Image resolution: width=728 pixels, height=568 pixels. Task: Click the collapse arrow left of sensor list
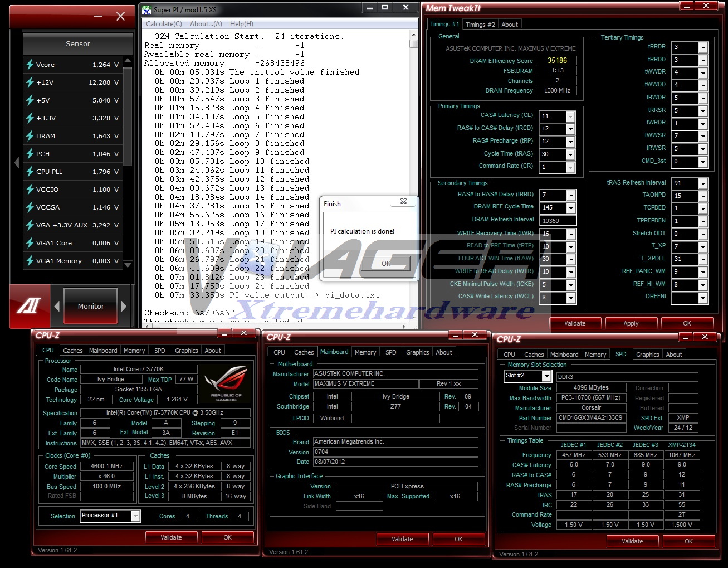pyautogui.click(x=16, y=163)
